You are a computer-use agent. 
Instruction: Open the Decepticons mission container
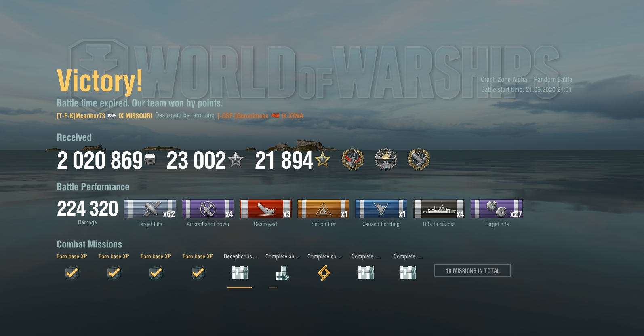240,273
